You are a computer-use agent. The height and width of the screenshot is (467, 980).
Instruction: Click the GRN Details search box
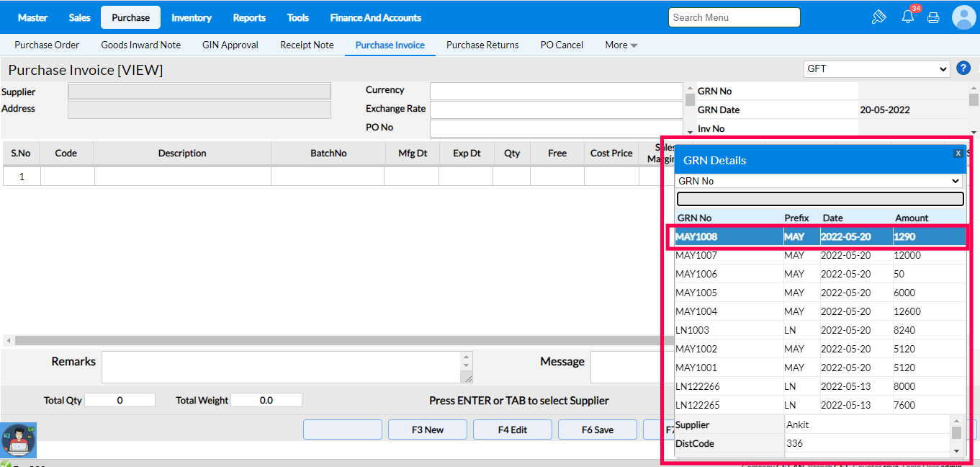(x=820, y=199)
